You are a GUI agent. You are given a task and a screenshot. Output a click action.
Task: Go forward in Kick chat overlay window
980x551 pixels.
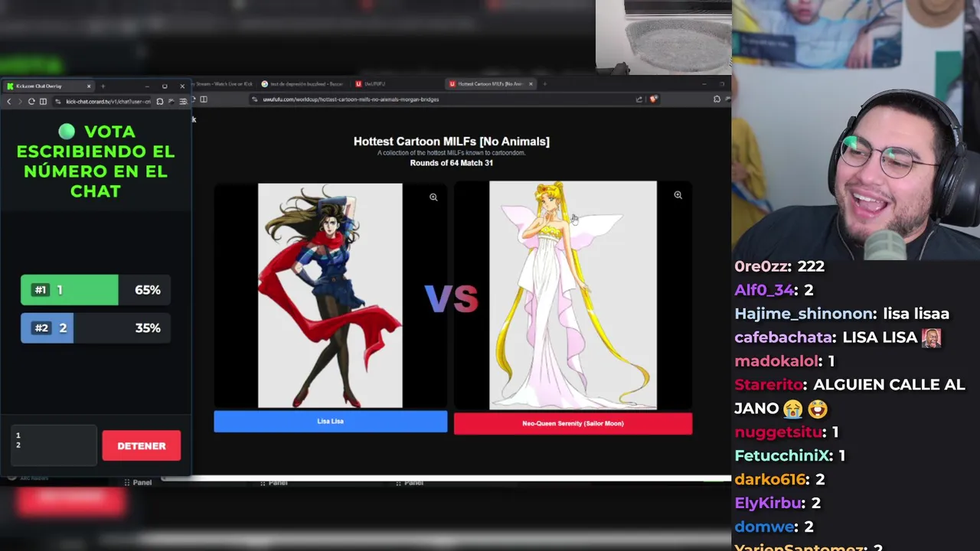pos(20,101)
